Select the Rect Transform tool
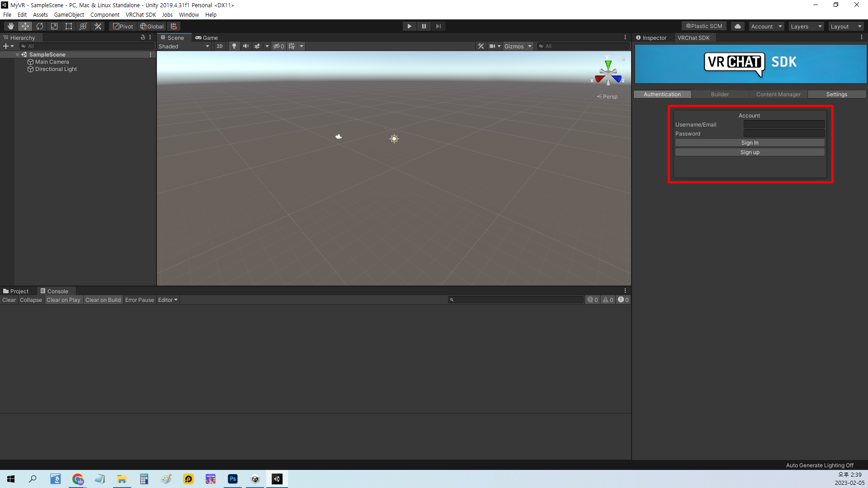The width and height of the screenshot is (868, 488). pyautogui.click(x=69, y=26)
